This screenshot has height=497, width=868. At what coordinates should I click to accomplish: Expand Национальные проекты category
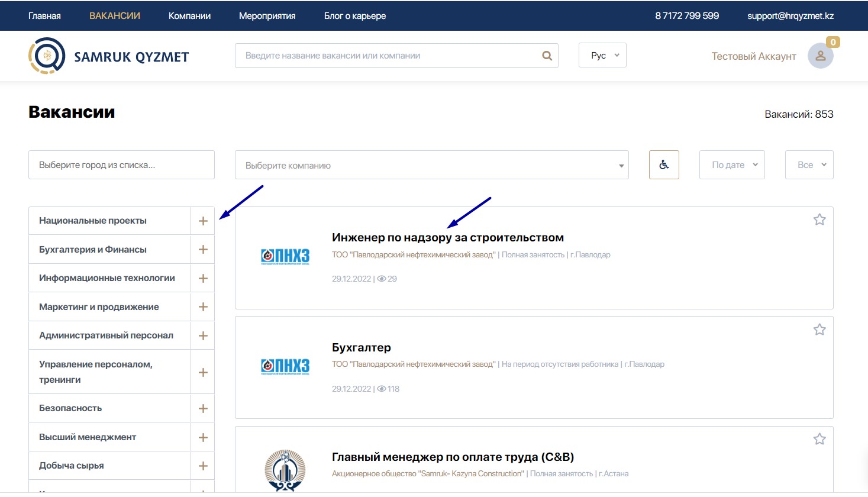point(203,221)
